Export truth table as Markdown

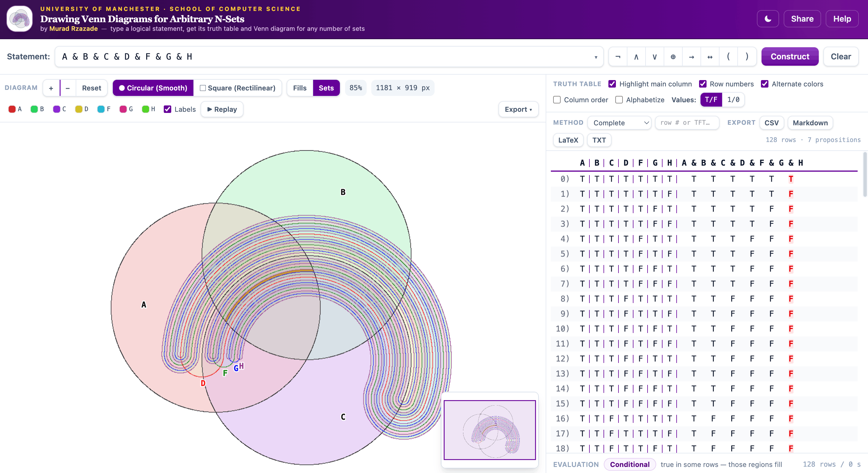tap(810, 123)
